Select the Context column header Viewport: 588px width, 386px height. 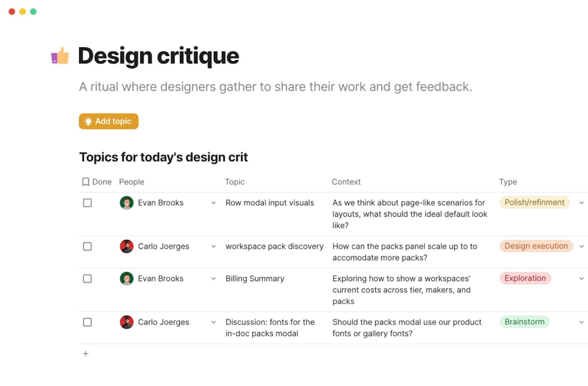coord(346,182)
